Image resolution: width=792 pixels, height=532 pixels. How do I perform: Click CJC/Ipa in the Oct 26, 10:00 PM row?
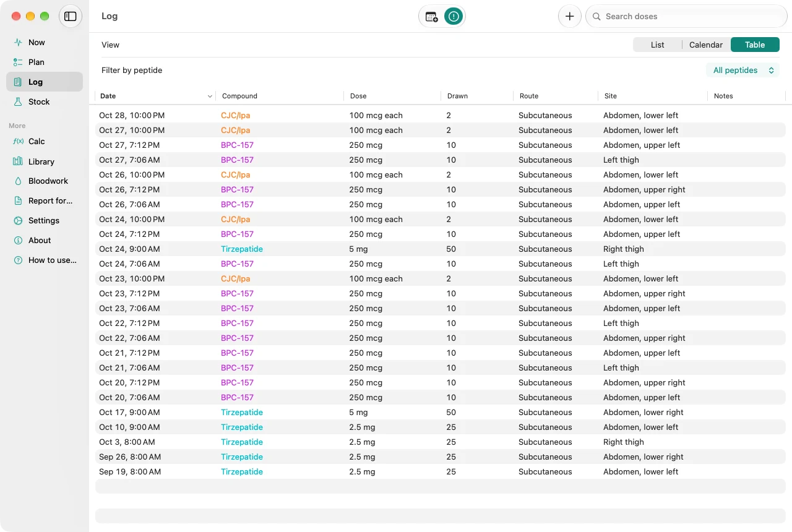[235, 174]
